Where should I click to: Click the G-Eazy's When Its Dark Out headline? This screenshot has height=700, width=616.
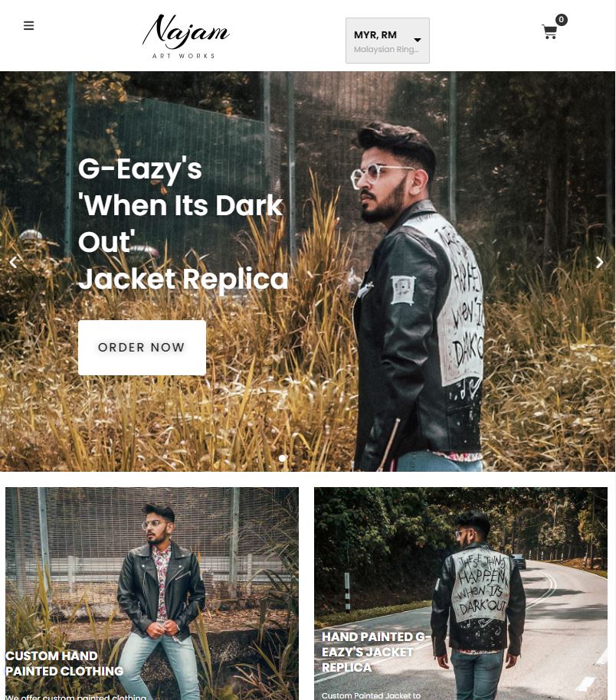(183, 223)
